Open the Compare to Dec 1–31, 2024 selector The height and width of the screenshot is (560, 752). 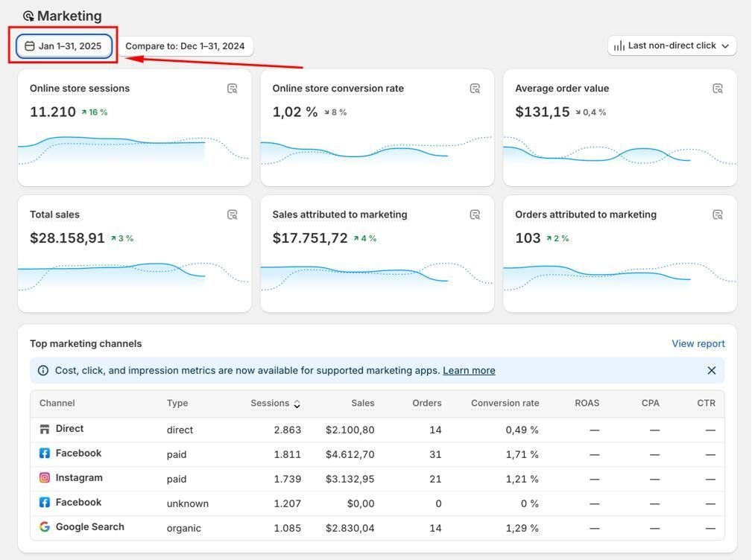pyautogui.click(x=185, y=46)
